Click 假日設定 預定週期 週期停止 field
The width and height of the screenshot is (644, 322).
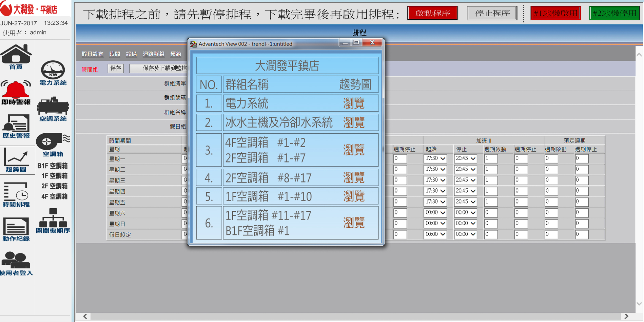point(582,234)
